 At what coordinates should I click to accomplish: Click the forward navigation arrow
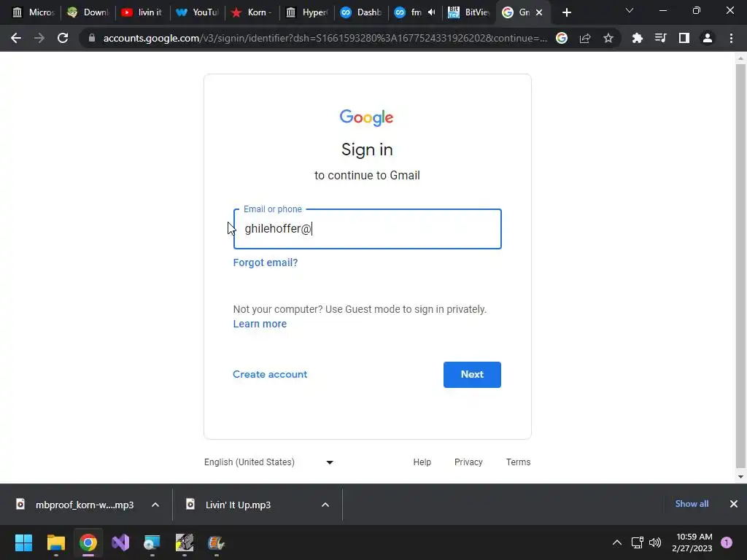(39, 38)
